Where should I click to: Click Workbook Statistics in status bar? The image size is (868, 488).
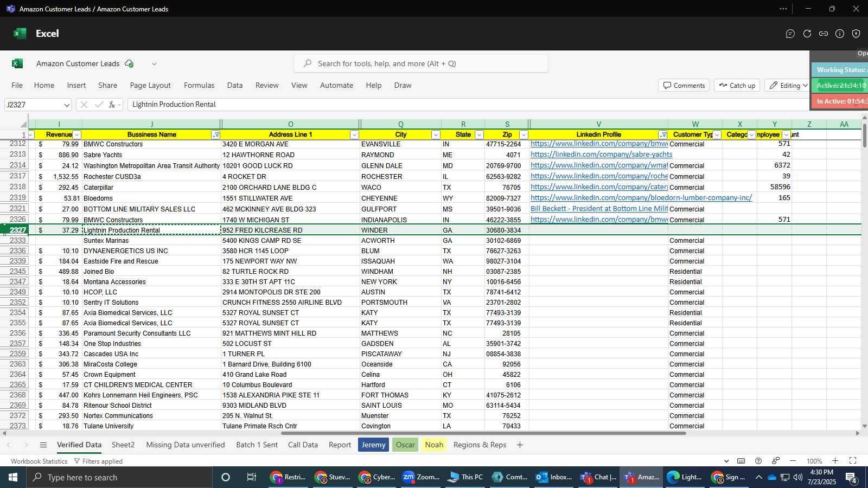39,461
